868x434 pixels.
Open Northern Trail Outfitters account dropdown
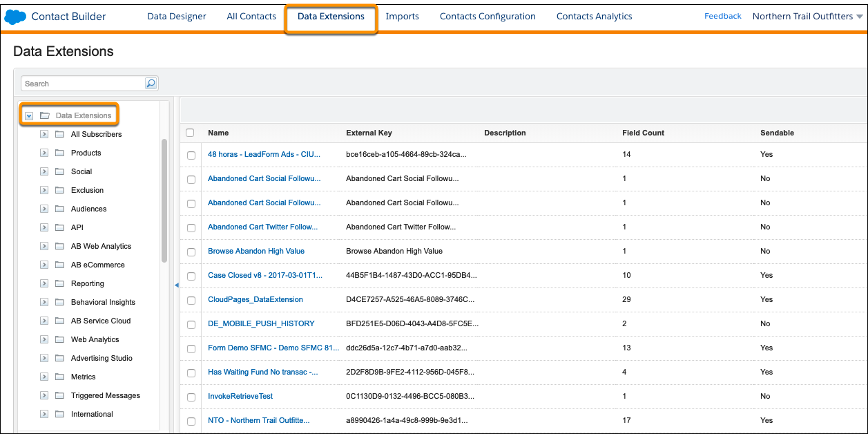tap(807, 17)
